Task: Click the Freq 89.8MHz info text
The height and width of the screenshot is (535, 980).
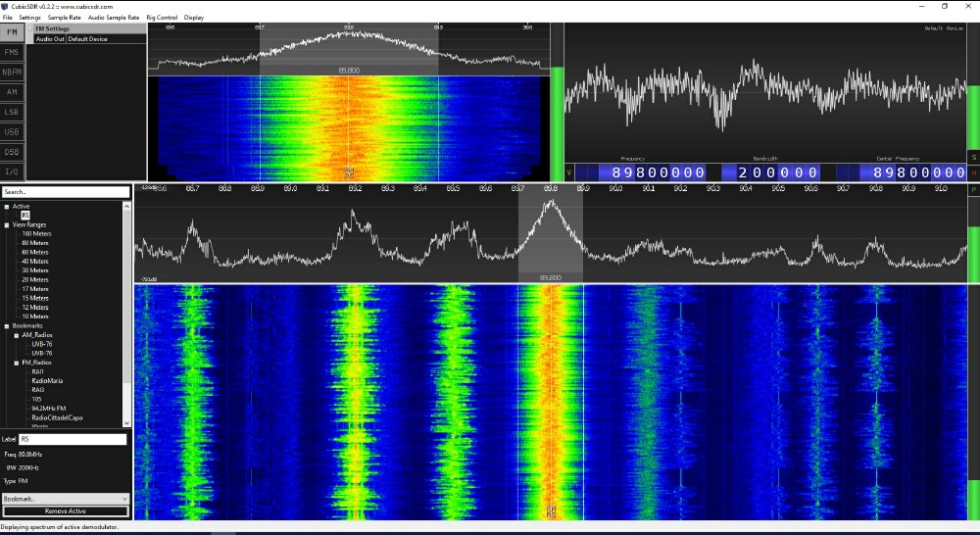Action: pyautogui.click(x=24, y=455)
